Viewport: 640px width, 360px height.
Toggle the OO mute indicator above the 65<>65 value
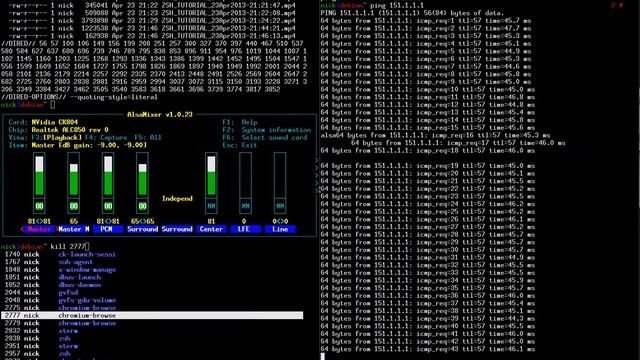142,206
